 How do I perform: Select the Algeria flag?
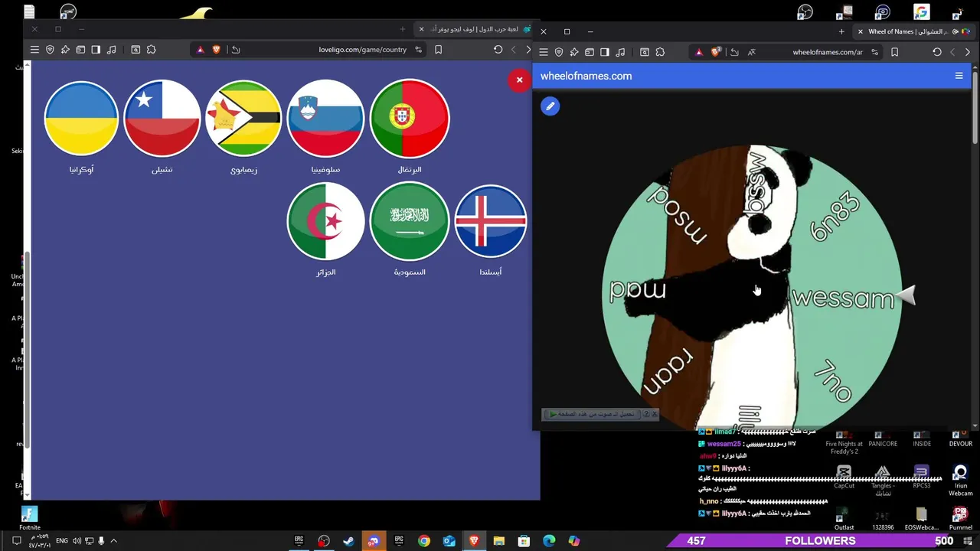(325, 221)
